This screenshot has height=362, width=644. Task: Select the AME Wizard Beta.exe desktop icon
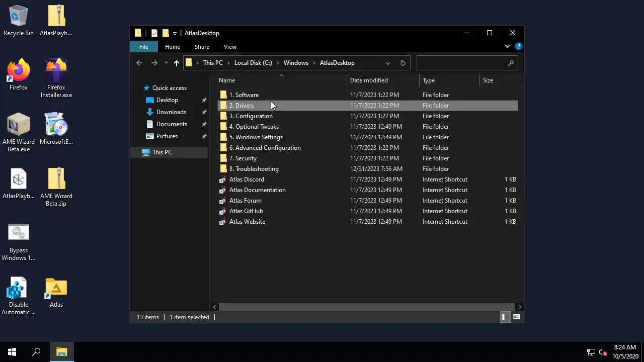[x=19, y=132]
